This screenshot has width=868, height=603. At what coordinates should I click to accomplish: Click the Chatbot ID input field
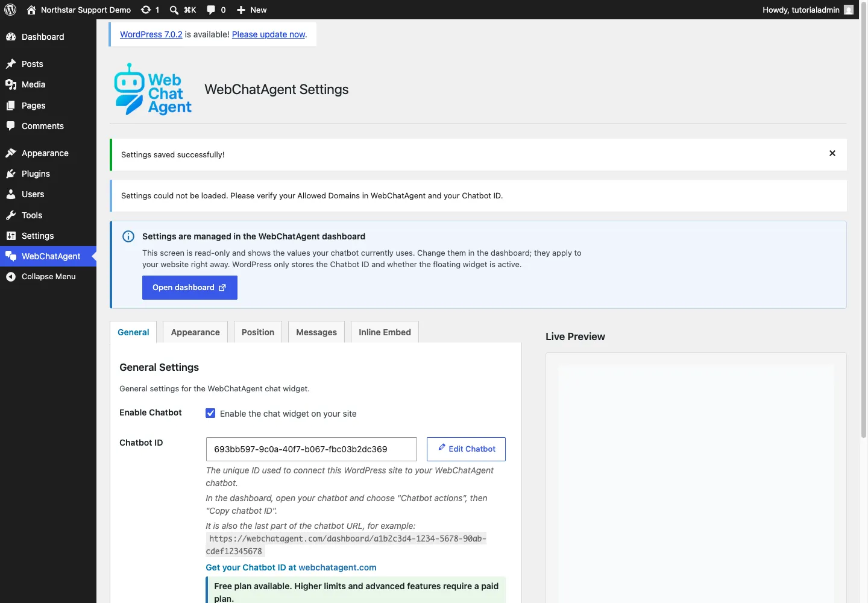pos(312,449)
